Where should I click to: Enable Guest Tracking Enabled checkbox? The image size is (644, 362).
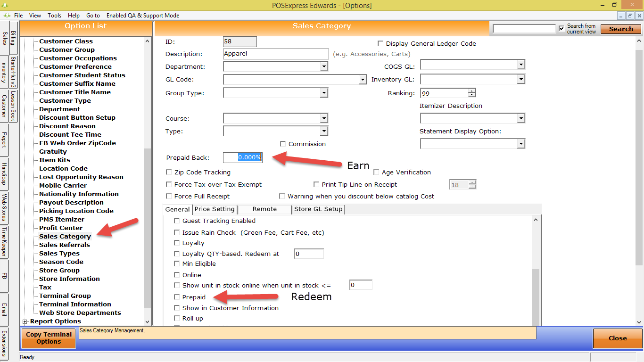tap(177, 221)
